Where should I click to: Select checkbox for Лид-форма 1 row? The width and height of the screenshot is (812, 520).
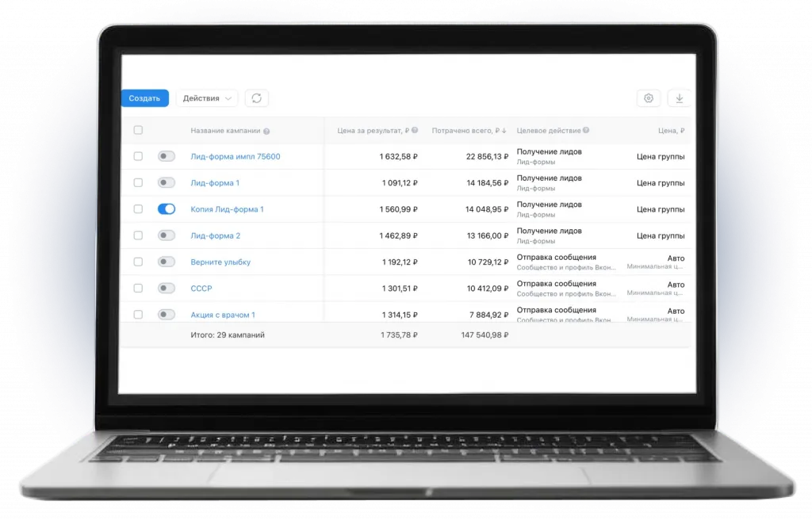click(x=138, y=182)
